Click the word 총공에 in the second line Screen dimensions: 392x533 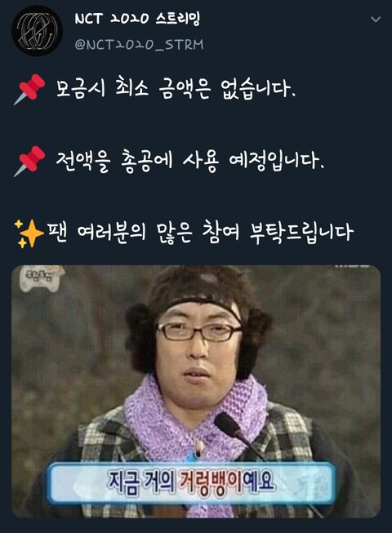(146, 161)
